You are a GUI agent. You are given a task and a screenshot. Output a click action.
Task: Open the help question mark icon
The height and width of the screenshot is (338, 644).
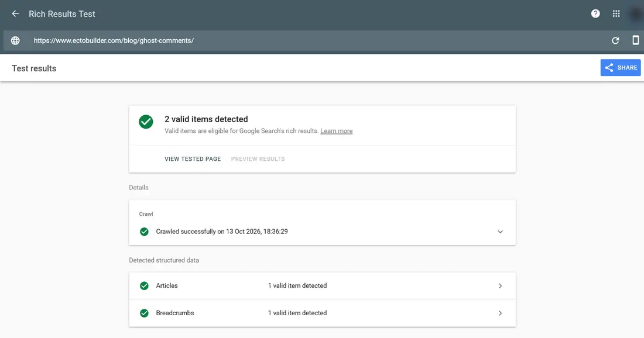595,13
